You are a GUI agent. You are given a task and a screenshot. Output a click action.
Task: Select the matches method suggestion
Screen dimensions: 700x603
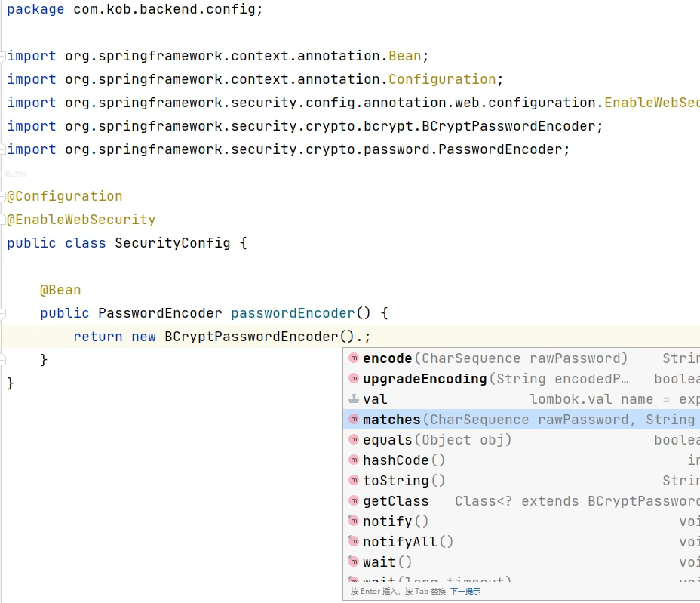click(x=521, y=420)
